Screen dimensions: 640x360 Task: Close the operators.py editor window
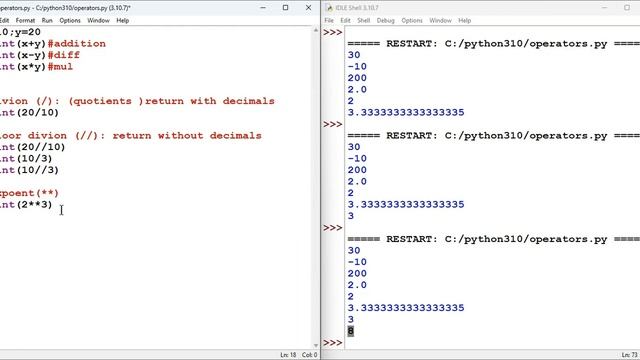pyautogui.click(x=308, y=8)
